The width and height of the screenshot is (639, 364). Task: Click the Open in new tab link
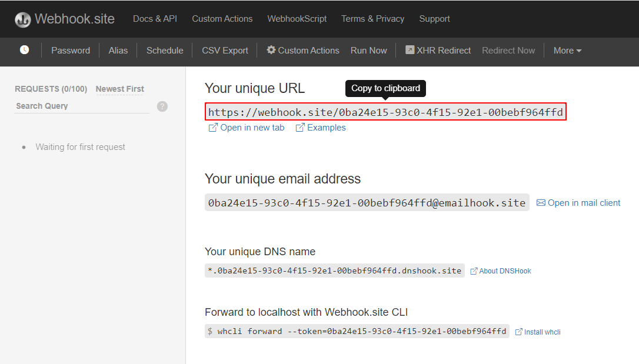[x=252, y=128]
